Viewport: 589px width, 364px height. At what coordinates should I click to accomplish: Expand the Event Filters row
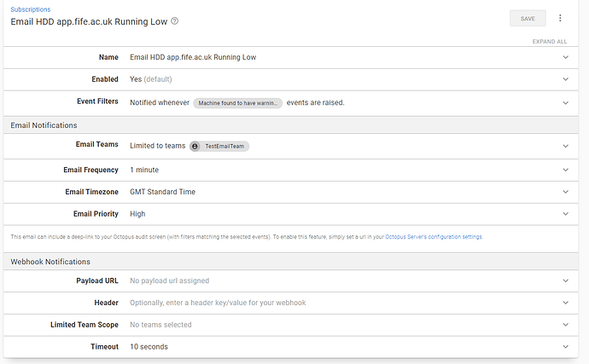point(565,102)
